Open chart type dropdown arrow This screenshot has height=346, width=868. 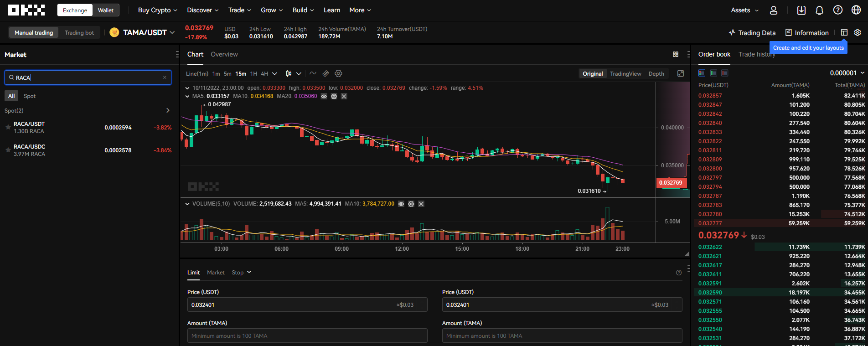tap(299, 73)
